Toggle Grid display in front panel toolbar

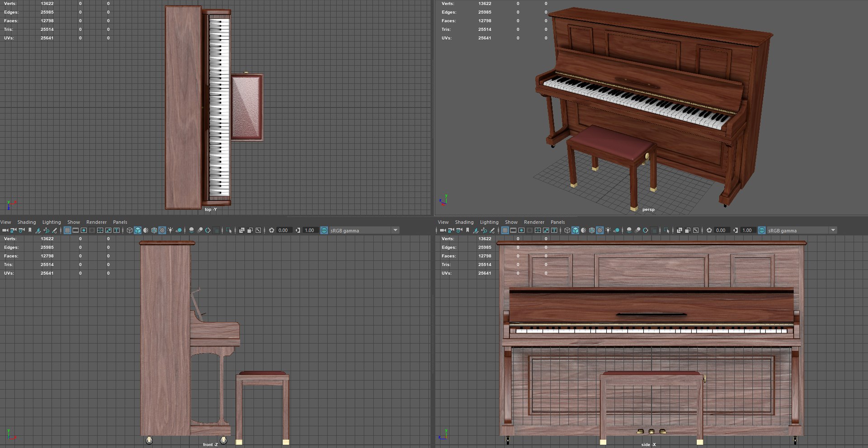[67, 230]
